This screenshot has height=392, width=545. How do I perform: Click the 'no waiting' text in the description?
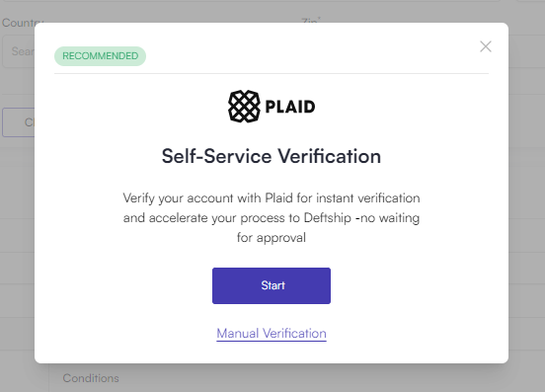(x=390, y=218)
